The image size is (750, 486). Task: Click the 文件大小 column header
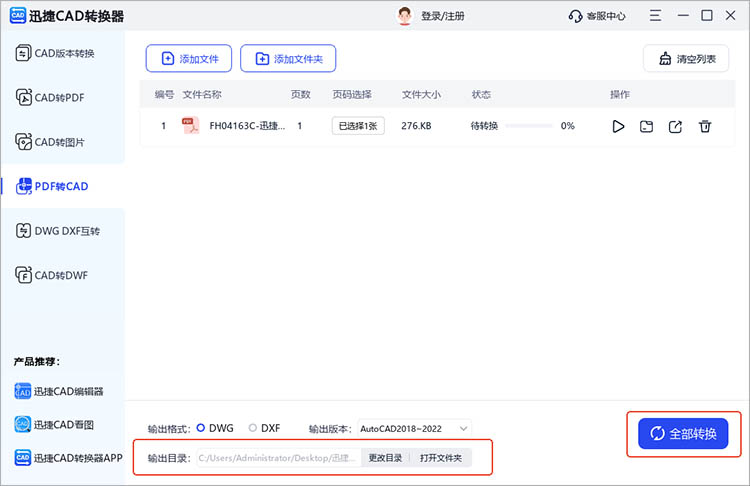coord(421,94)
